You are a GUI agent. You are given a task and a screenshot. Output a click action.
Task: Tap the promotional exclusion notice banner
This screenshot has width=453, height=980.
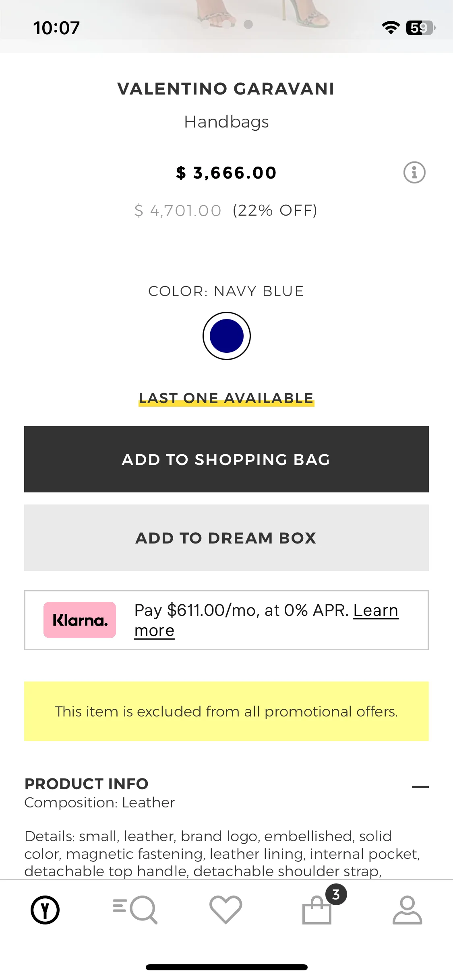click(x=226, y=711)
